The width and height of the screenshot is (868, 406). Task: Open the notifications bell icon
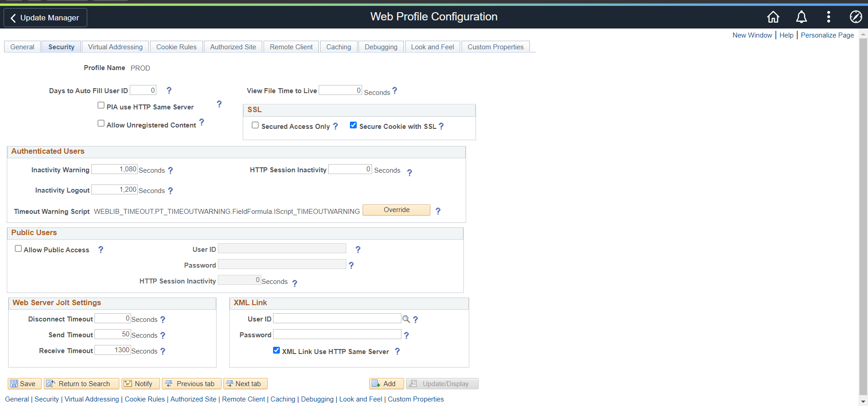pos(801,17)
